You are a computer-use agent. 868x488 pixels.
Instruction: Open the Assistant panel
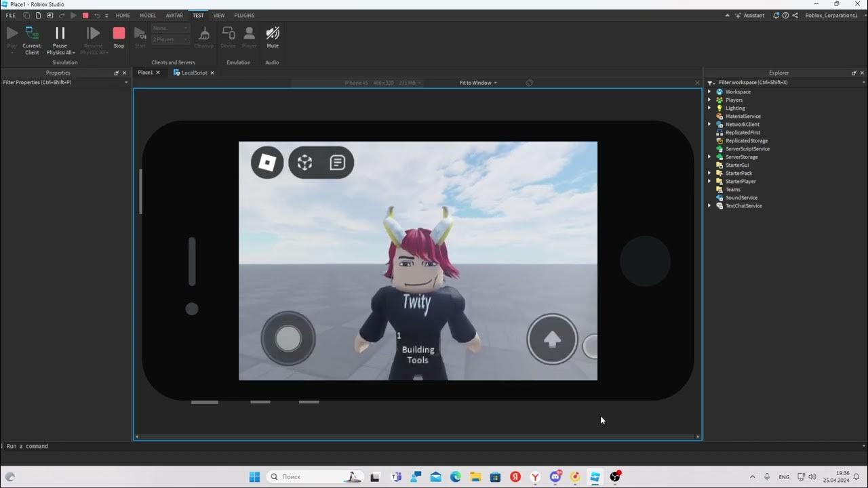749,15
